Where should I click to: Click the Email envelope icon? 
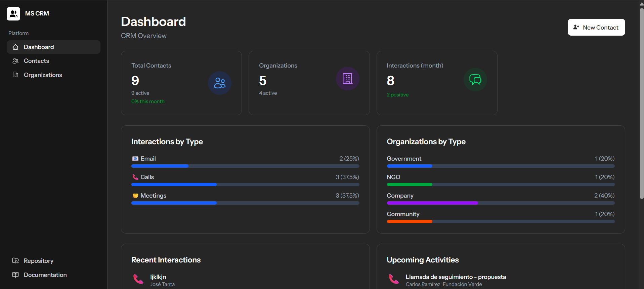coord(135,159)
